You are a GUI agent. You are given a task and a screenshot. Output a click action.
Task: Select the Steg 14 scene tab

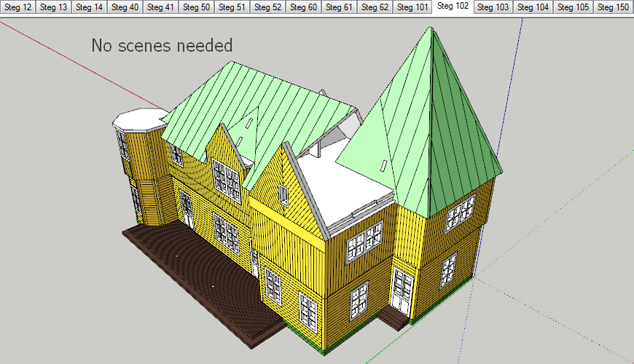click(x=90, y=7)
